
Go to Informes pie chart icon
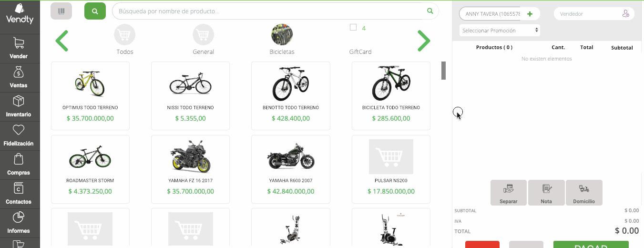coord(19,222)
